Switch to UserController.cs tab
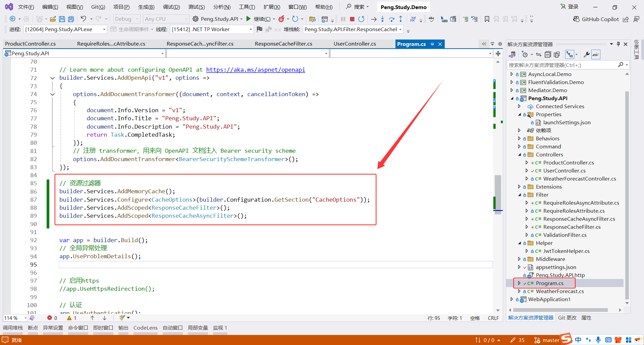 [355, 44]
